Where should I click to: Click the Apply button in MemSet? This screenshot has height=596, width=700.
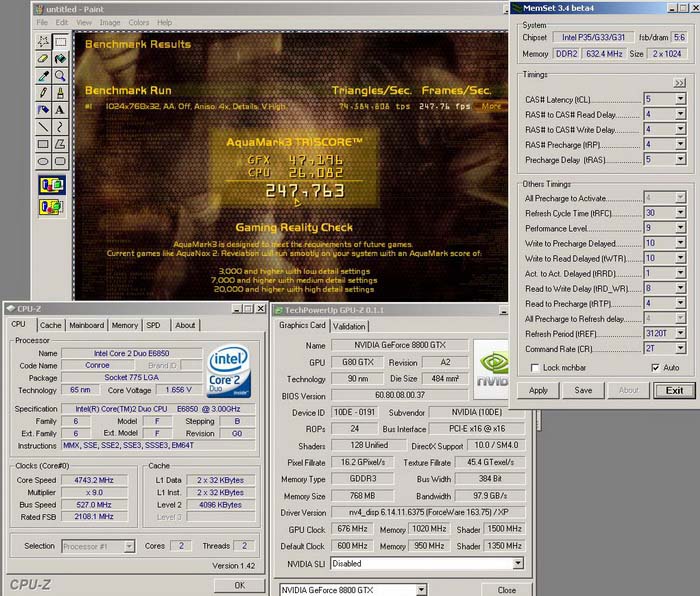[x=538, y=390]
